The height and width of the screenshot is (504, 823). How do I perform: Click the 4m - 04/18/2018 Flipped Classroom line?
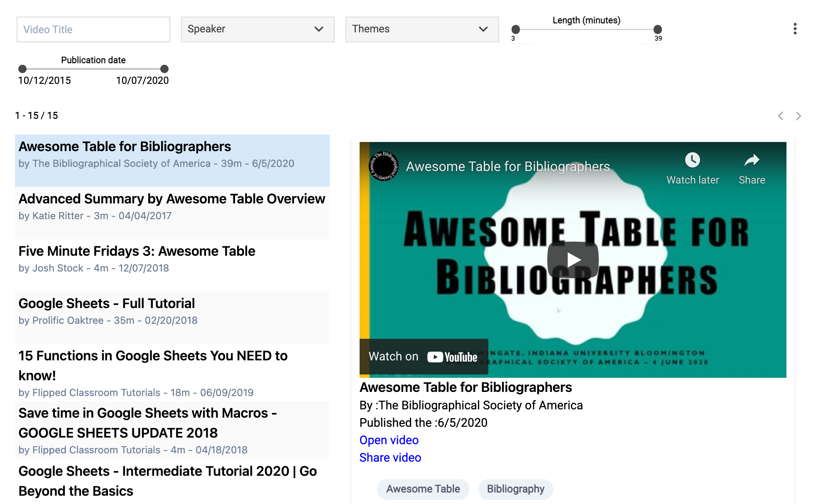[x=133, y=450]
